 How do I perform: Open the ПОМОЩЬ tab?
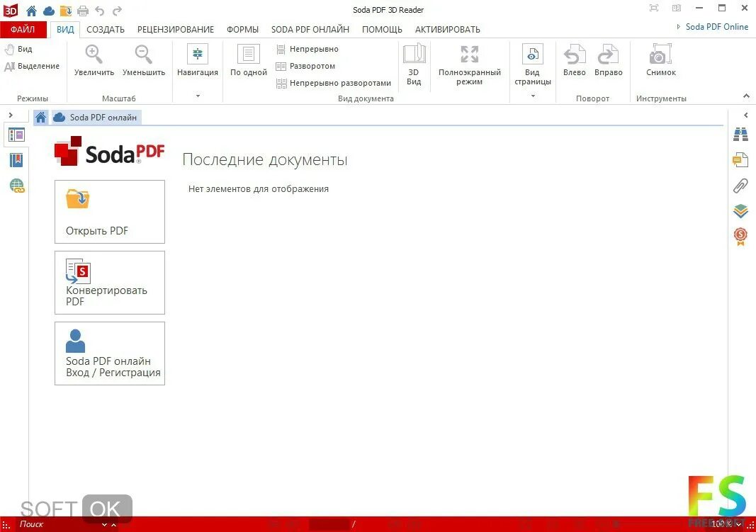pyautogui.click(x=382, y=29)
